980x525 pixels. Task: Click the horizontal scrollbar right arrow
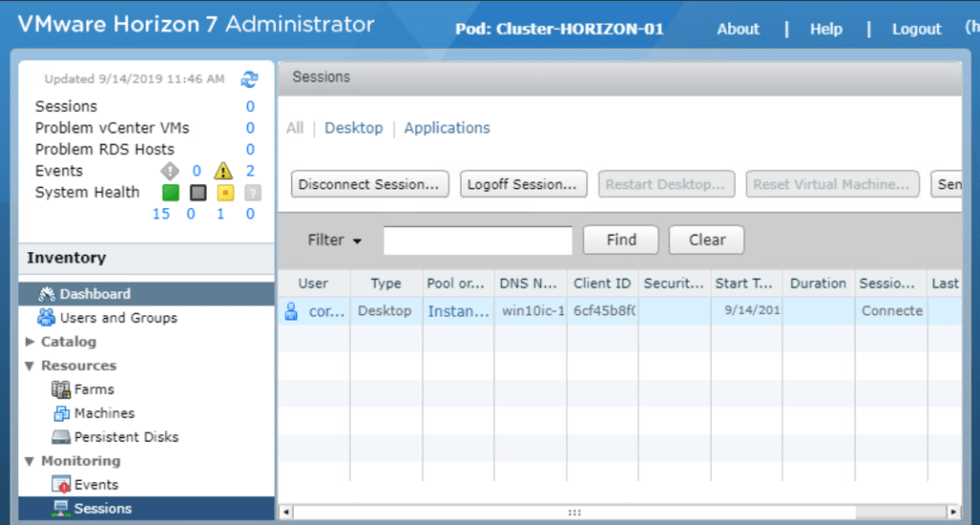(x=952, y=512)
